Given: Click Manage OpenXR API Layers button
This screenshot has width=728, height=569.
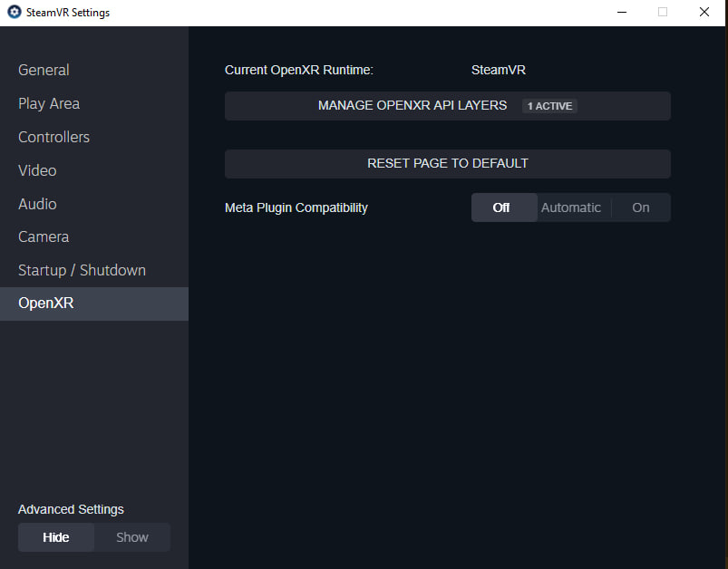Looking at the screenshot, I should (x=448, y=106).
